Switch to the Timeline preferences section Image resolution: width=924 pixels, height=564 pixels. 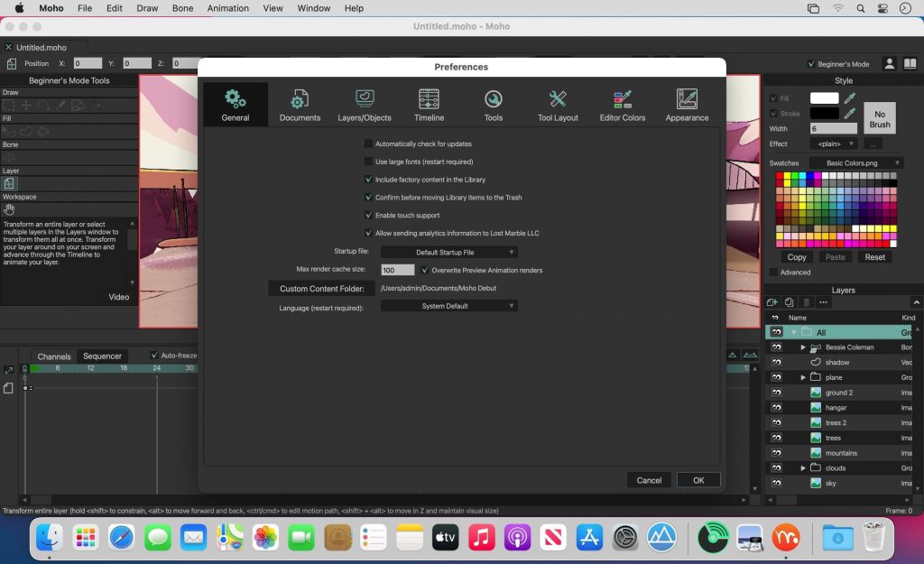[x=429, y=105]
